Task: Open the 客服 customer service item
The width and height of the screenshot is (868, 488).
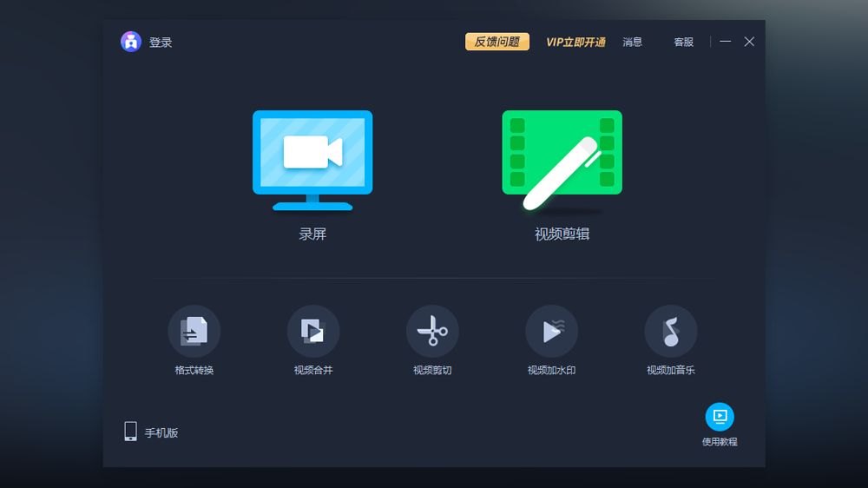Action: pos(684,42)
